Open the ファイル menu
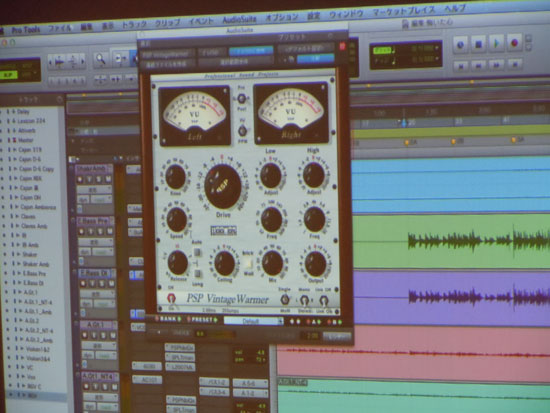Screen dimensions: 550x413 point(60,28)
